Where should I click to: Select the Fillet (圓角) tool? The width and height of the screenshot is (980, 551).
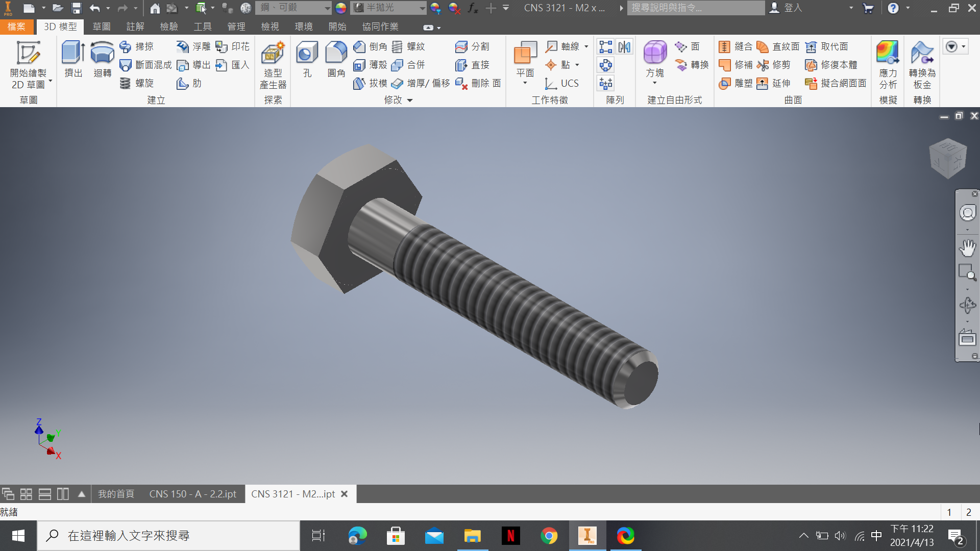[336, 59]
